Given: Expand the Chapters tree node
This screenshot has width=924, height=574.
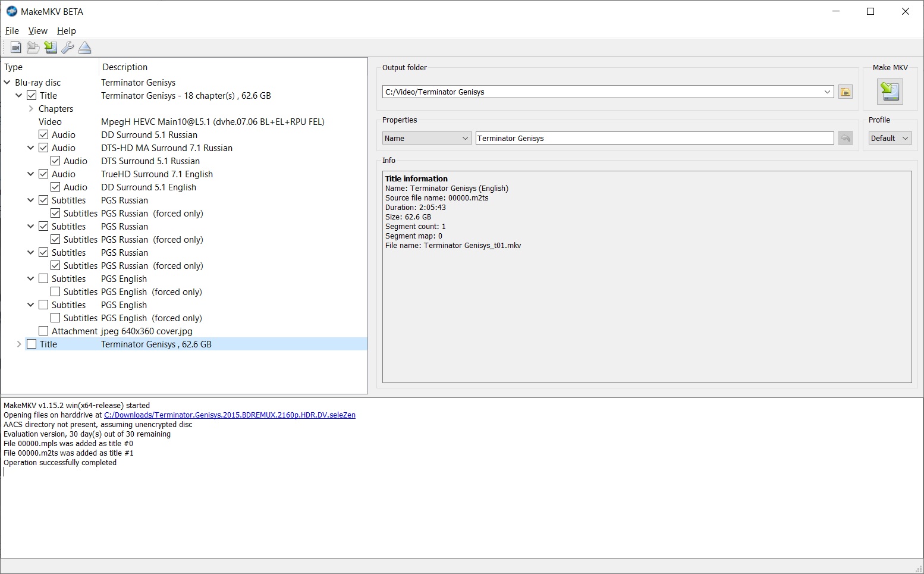Looking at the screenshot, I should click(31, 109).
